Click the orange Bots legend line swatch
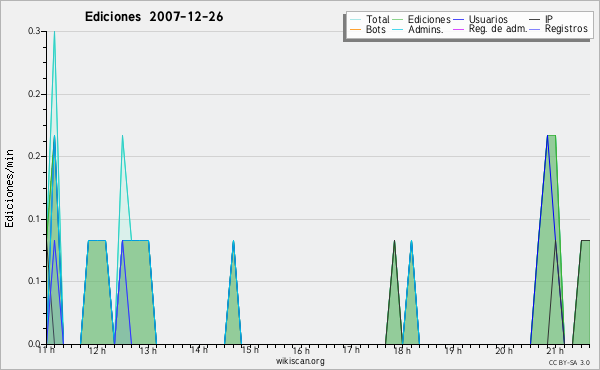Screen dimensions: 600x370 pyautogui.click(x=355, y=29)
